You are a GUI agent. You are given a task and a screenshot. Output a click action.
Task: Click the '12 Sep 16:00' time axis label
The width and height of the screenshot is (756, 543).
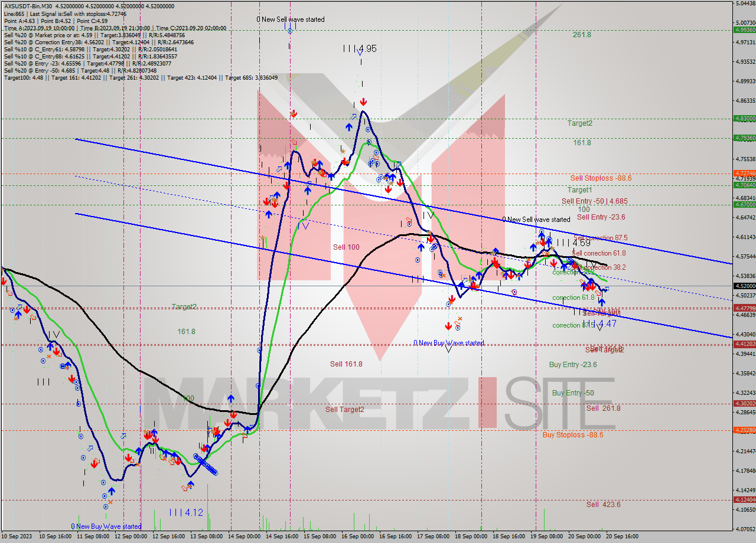pos(169,537)
